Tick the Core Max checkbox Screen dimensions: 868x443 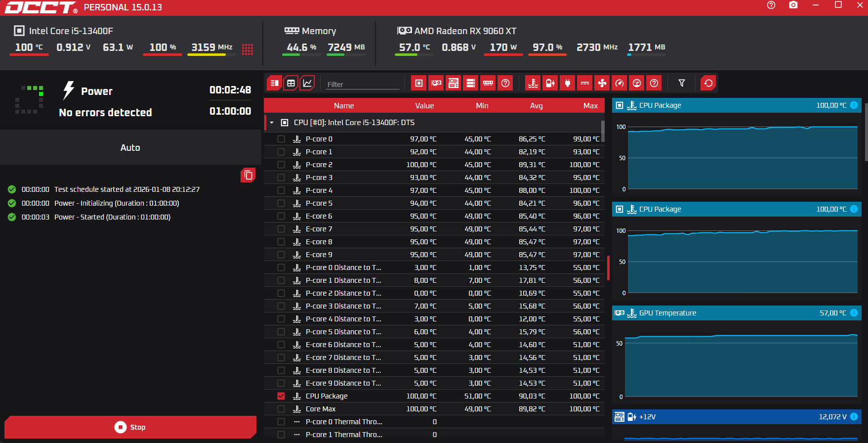(281, 409)
